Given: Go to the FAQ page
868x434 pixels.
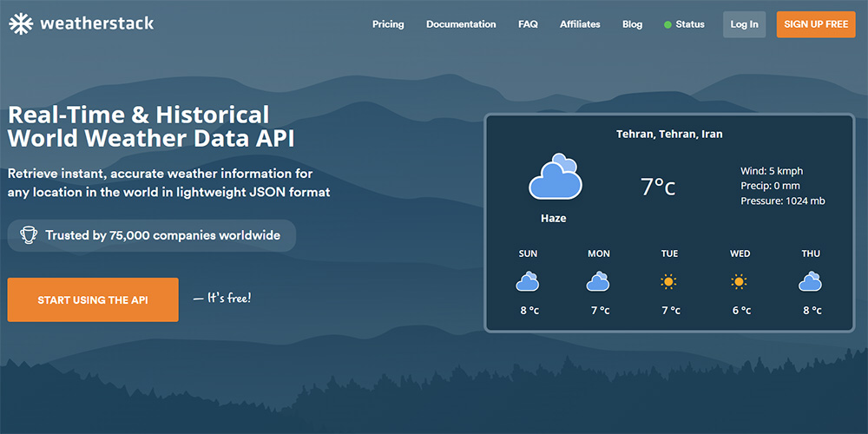Looking at the screenshot, I should 528,24.
